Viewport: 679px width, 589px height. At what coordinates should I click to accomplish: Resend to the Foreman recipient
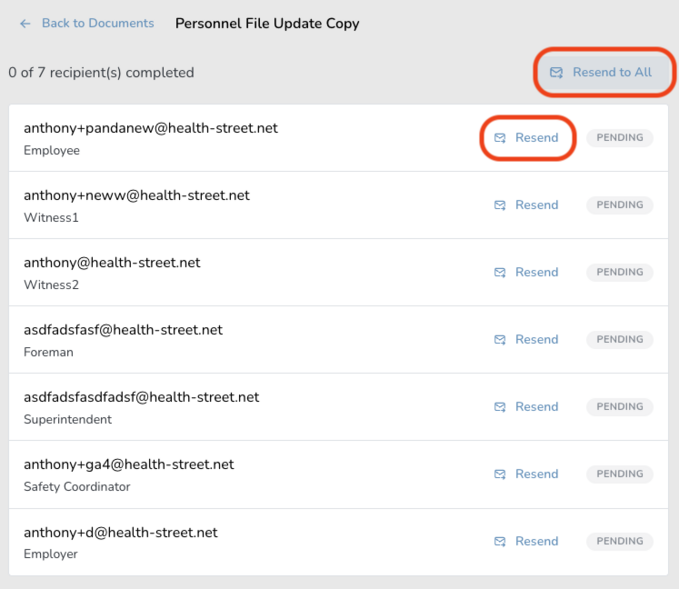click(x=527, y=339)
